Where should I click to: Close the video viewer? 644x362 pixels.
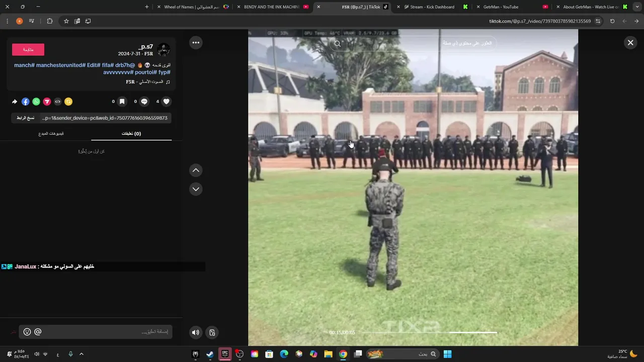[630, 43]
